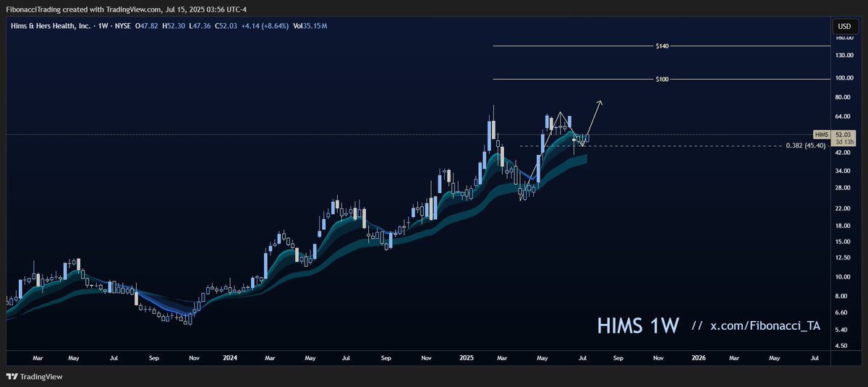Image resolution: width=868 pixels, height=387 pixels.
Task: Click the x.com/Fibonacci_TA link text
Action: (765, 327)
